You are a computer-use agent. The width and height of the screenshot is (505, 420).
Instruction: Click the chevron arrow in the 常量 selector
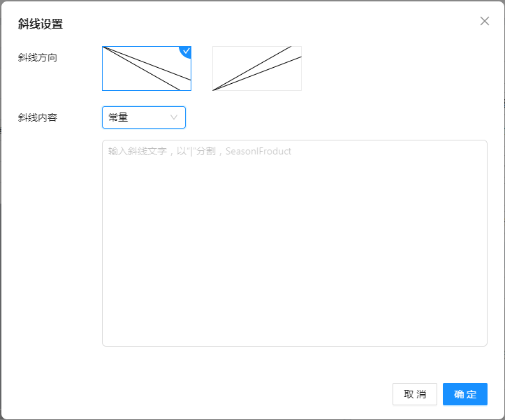[x=174, y=117]
